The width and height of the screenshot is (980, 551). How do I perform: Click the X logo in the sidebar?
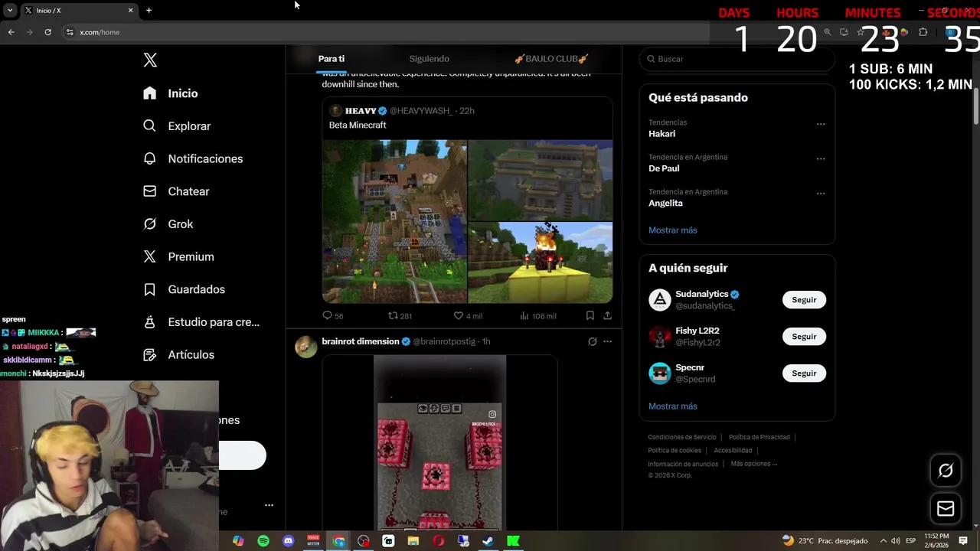150,60
